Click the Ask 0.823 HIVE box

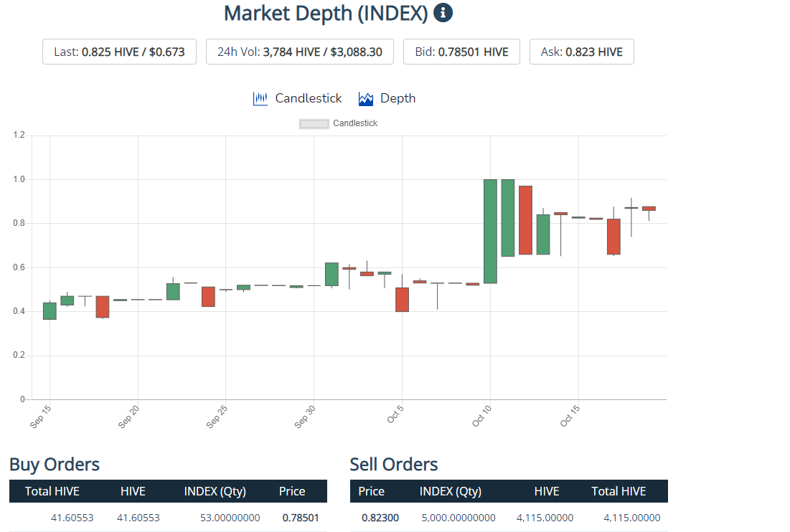click(x=582, y=52)
